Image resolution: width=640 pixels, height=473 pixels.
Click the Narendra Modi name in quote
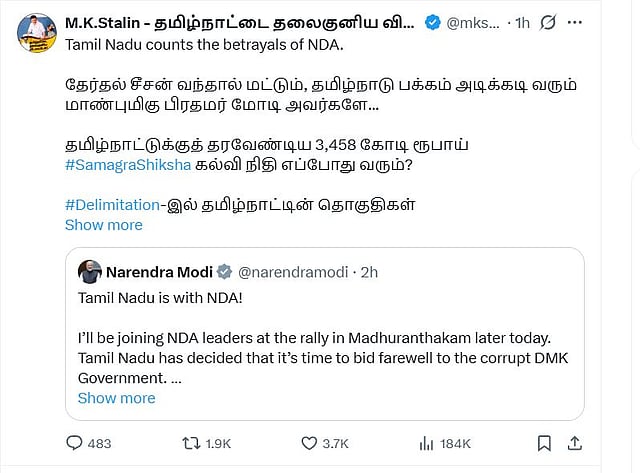[159, 271]
